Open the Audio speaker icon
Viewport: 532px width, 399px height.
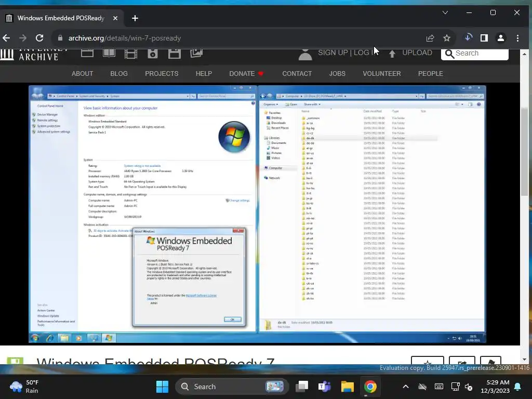[153, 54]
